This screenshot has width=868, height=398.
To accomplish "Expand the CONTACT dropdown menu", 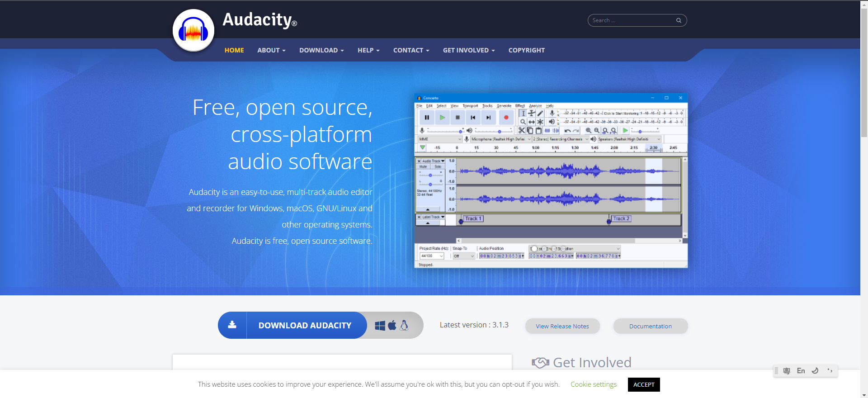I will 411,50.
